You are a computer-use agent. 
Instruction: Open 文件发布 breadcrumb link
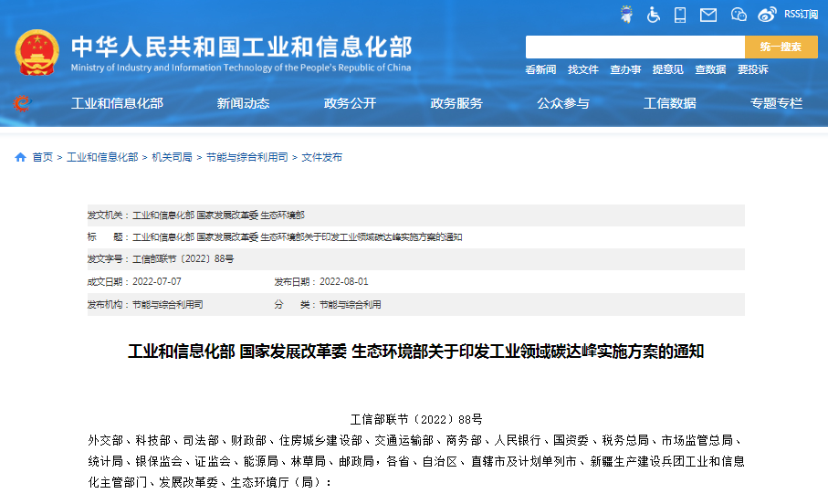pos(322,157)
